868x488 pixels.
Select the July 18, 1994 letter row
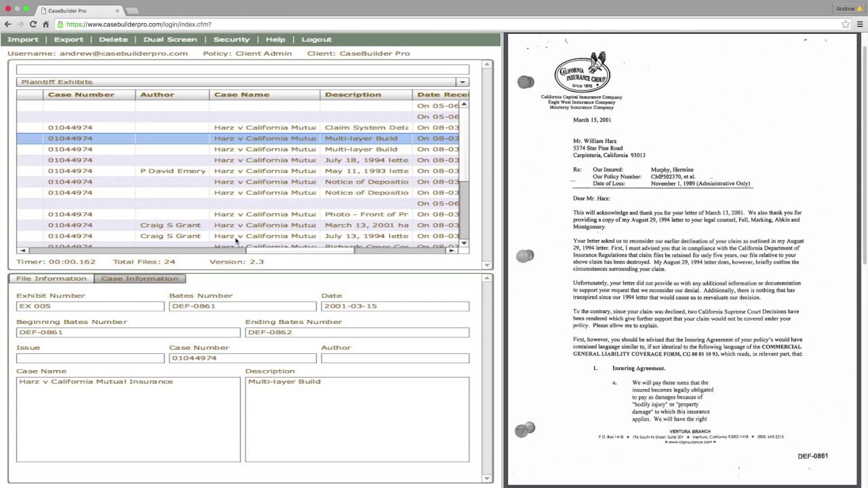click(x=237, y=160)
